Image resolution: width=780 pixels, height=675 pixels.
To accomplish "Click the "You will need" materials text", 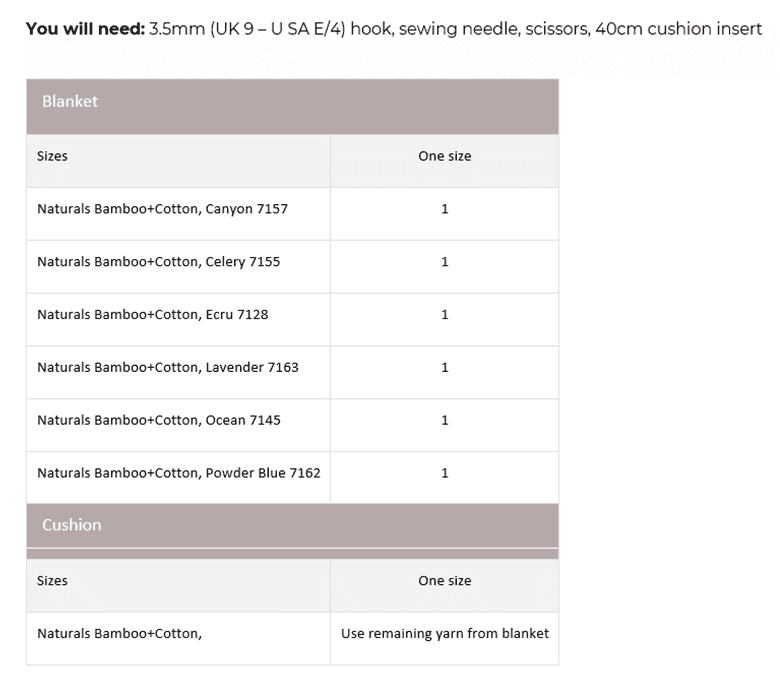I will [394, 29].
